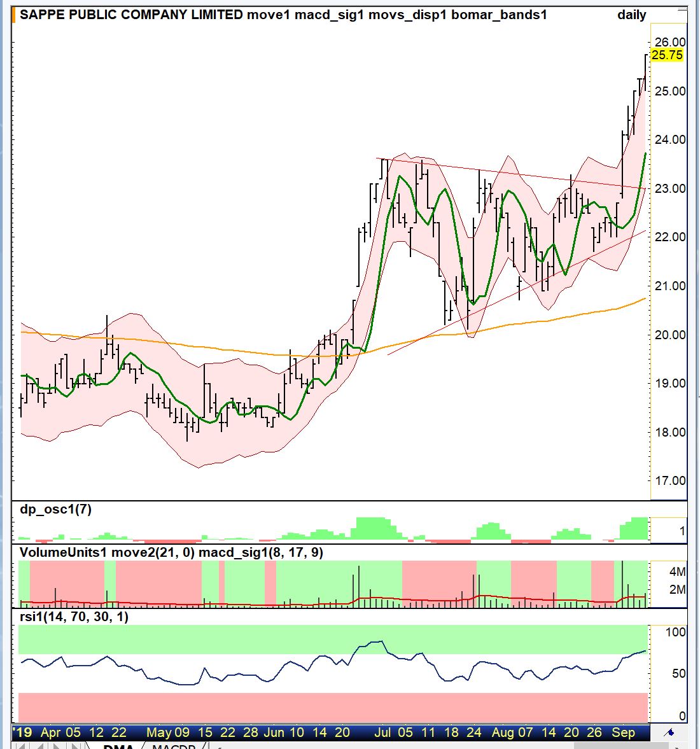Click the macd_sig1 indicator name in title
The image size is (700, 749).
click(x=329, y=15)
